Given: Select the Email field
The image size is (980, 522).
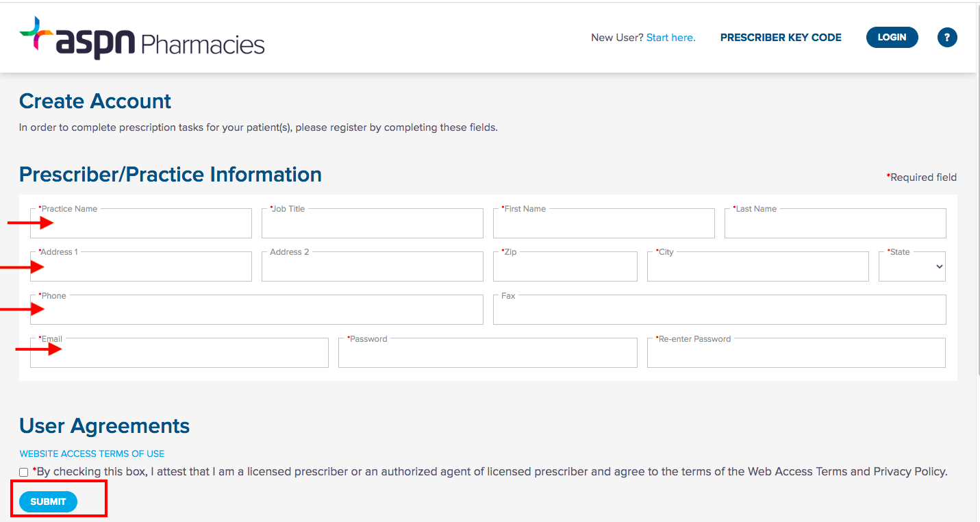Looking at the screenshot, I should pyautogui.click(x=179, y=352).
